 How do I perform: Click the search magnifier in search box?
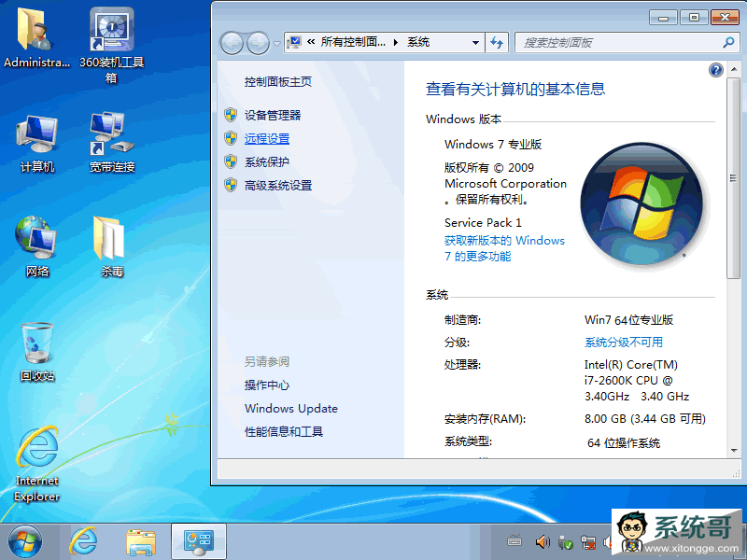point(728,42)
